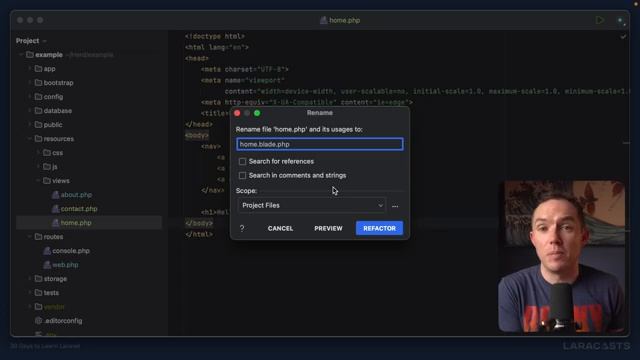Click the Preview button
The height and width of the screenshot is (360, 640).
(328, 228)
